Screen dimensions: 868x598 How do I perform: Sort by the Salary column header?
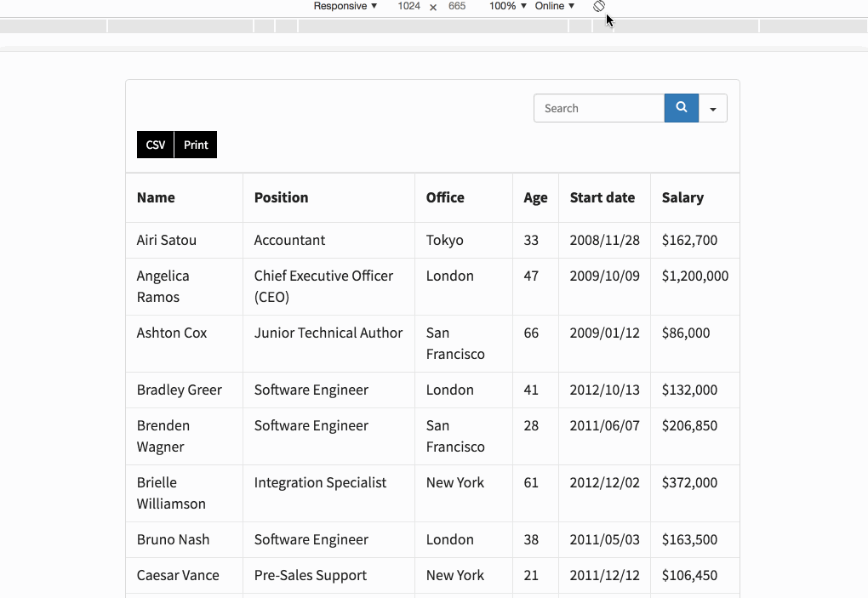(x=682, y=197)
